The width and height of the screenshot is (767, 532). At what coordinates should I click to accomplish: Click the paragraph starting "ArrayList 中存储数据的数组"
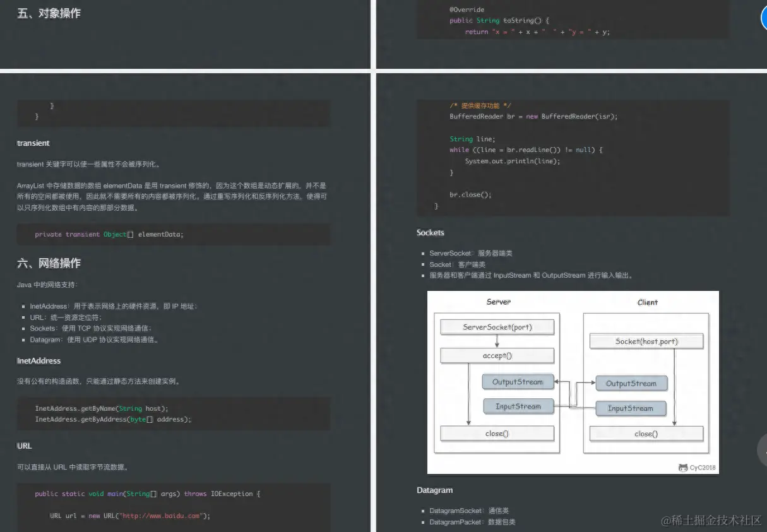coord(172,196)
